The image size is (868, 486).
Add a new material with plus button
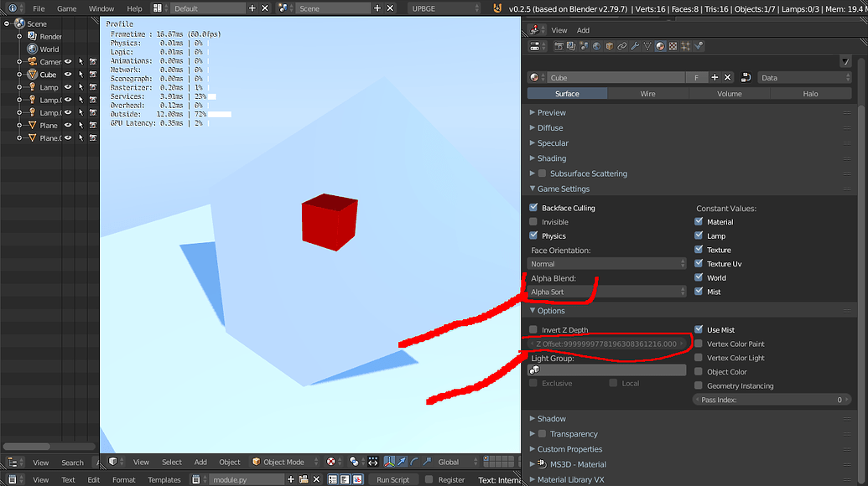[715, 78]
